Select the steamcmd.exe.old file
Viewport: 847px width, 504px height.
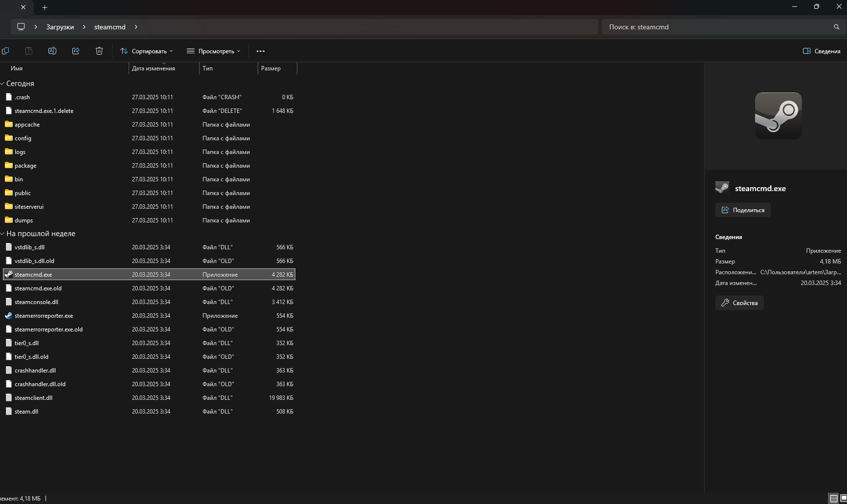pyautogui.click(x=149, y=288)
